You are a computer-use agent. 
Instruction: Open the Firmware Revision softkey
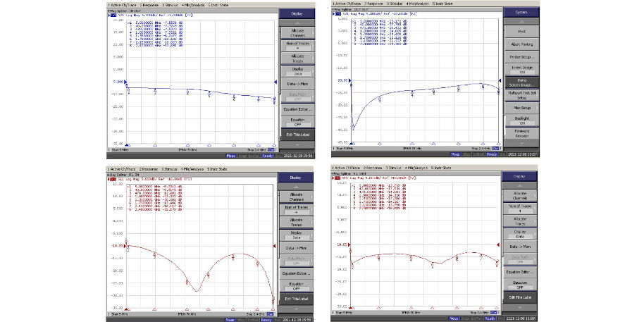(x=521, y=132)
